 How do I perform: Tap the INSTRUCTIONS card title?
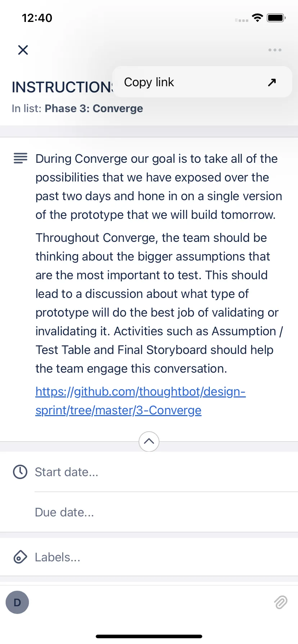(62, 87)
